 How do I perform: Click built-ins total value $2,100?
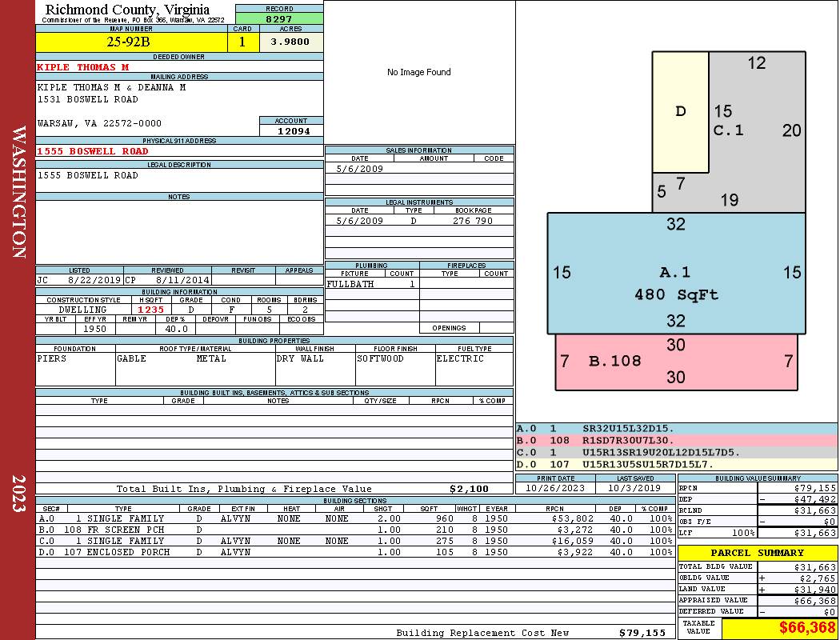click(470, 489)
